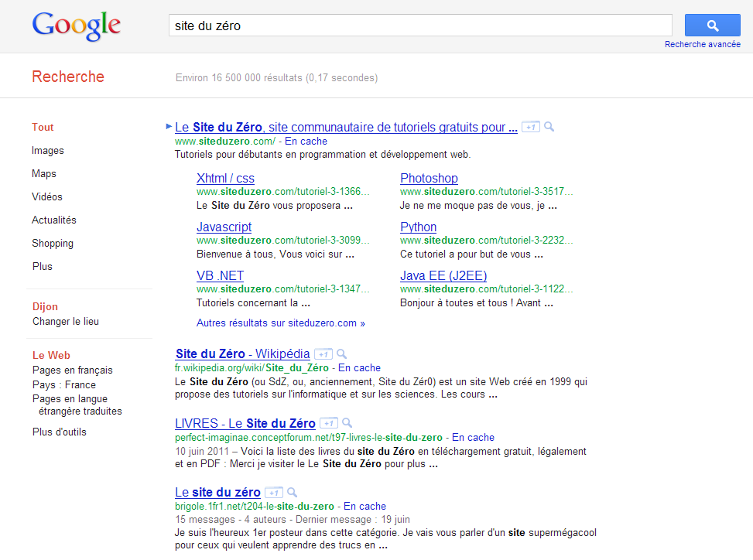Open the Xhtml / css sitelink
The width and height of the screenshot is (753, 560).
pos(225,178)
